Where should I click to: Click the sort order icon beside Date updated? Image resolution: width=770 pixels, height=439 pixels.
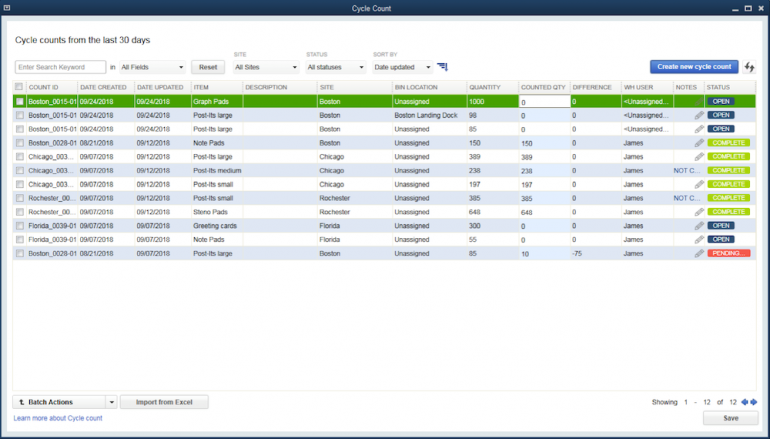coord(442,67)
